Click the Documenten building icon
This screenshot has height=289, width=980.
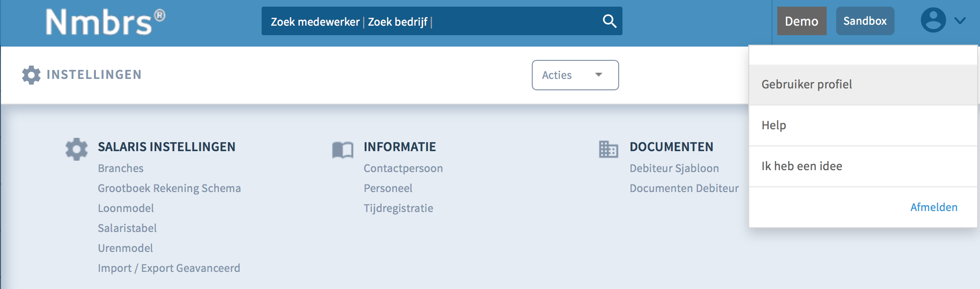[608, 149]
